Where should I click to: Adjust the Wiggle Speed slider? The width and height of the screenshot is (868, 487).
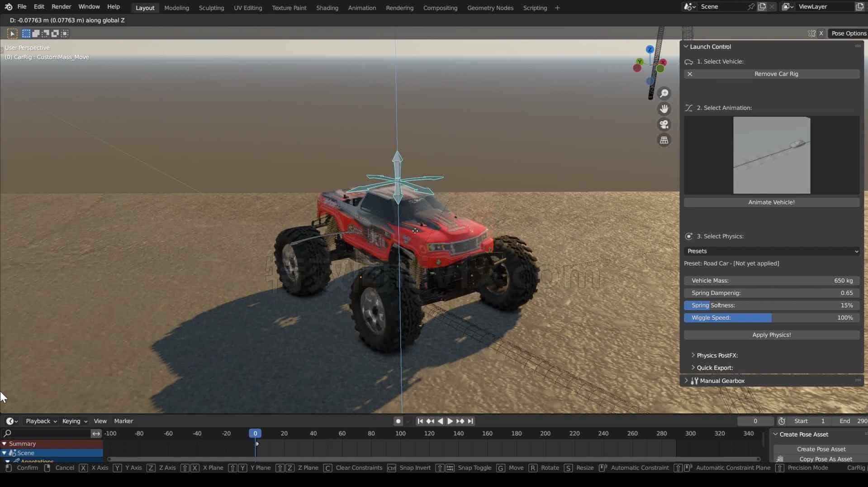[x=772, y=318]
